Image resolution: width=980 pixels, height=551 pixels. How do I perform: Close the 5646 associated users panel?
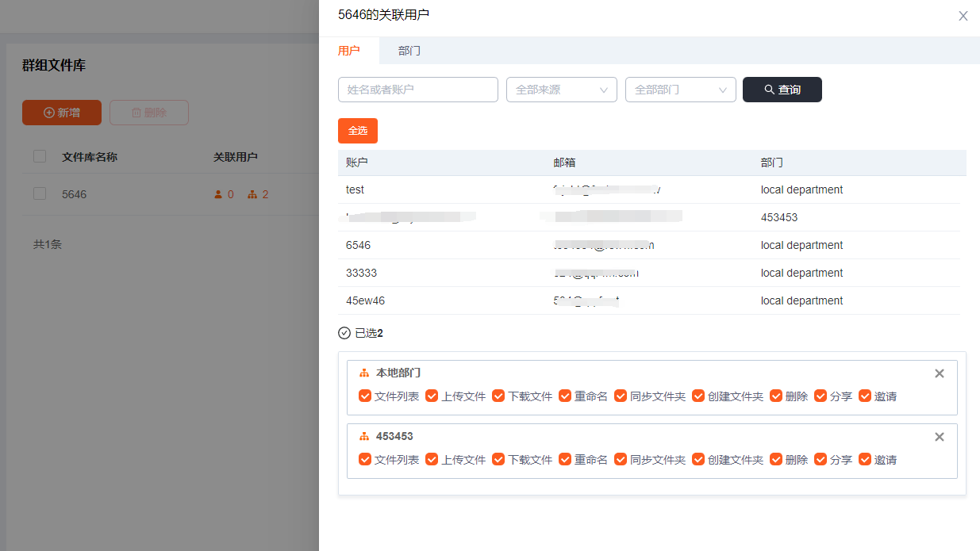[963, 16]
